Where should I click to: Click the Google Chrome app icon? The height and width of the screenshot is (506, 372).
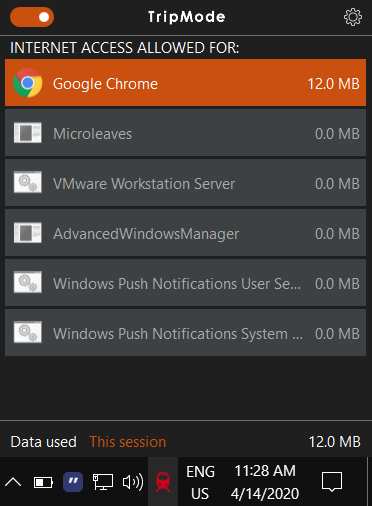pos(28,83)
